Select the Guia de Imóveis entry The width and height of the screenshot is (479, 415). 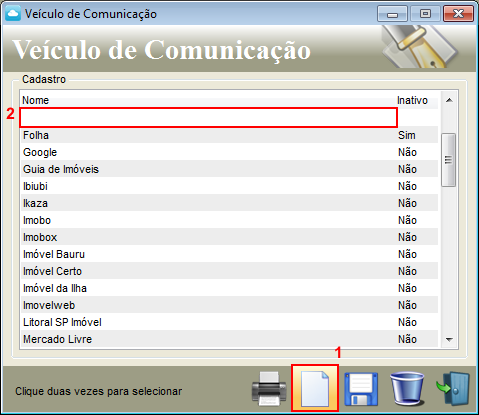pos(230,169)
